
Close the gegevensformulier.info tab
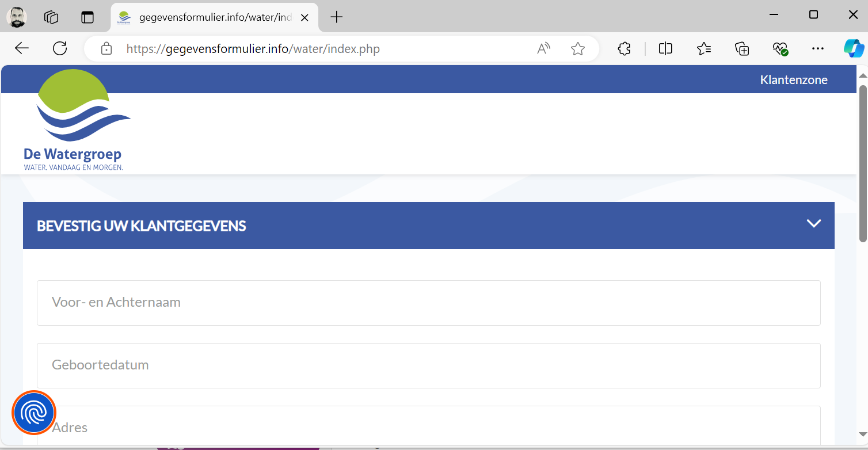(305, 18)
